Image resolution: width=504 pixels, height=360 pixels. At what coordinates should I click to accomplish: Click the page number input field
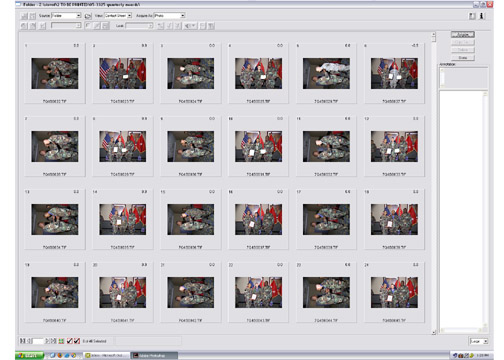pyautogui.click(x=38, y=341)
